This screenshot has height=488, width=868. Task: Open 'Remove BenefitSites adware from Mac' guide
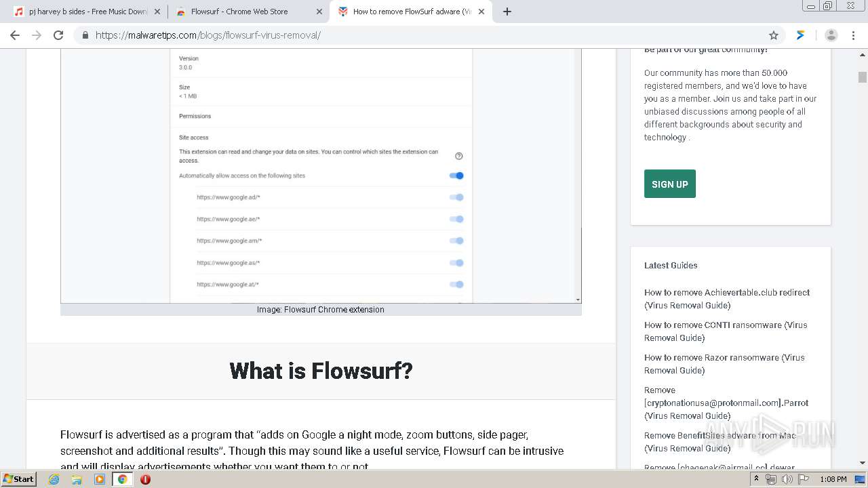pos(720,442)
